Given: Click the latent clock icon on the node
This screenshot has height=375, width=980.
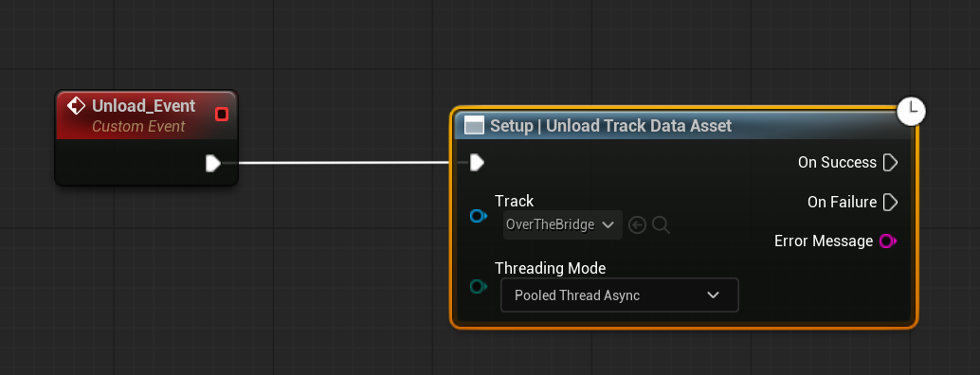Looking at the screenshot, I should [x=911, y=112].
